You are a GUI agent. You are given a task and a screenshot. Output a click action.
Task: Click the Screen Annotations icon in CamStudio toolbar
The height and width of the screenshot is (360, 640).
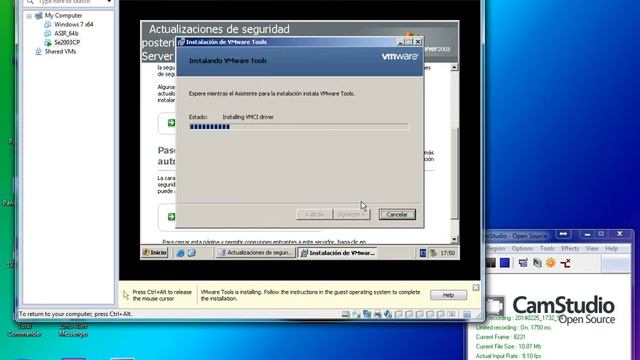tap(537, 263)
